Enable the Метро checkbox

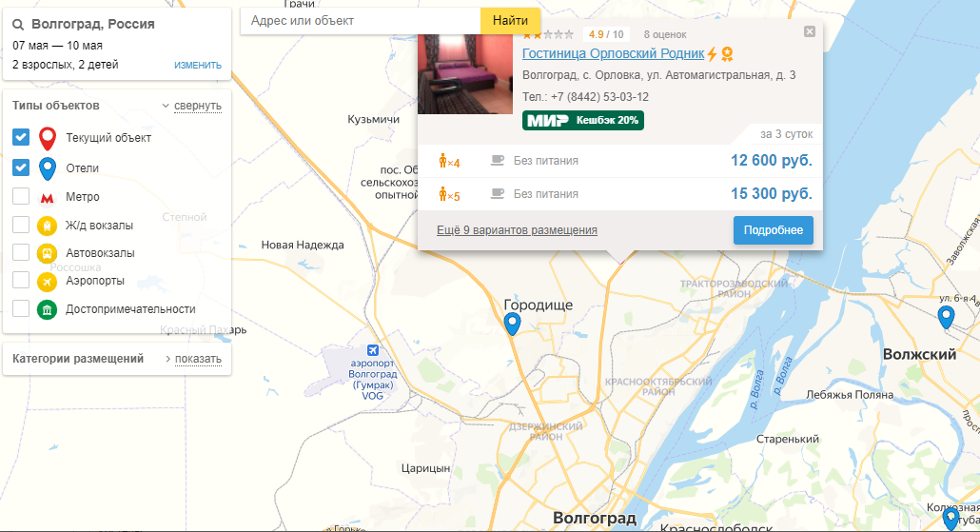point(21,196)
